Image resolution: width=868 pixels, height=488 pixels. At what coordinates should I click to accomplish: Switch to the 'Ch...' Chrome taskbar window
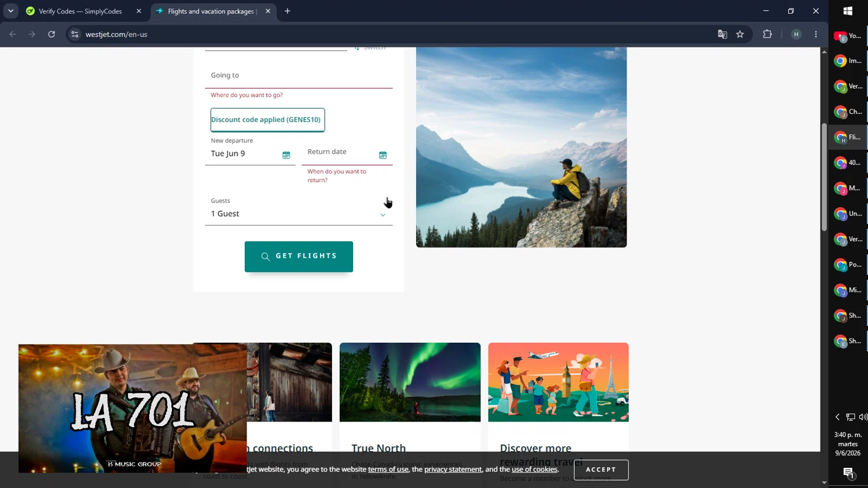click(x=848, y=112)
